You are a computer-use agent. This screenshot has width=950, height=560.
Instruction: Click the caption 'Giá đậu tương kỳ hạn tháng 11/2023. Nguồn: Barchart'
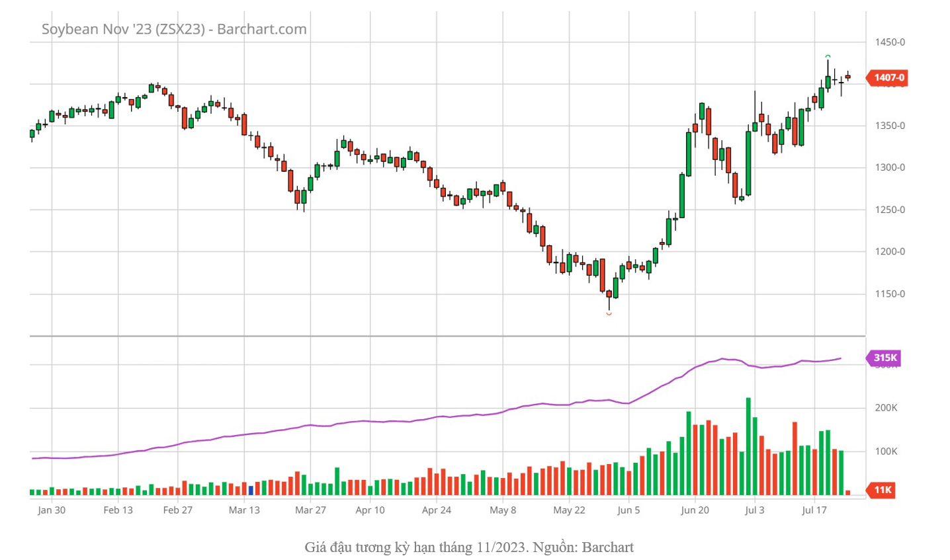pyautogui.click(x=469, y=547)
